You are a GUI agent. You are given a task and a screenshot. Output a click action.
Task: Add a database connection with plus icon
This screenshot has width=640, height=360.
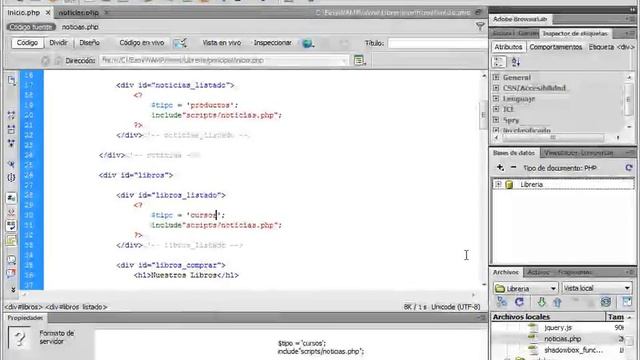pos(500,167)
